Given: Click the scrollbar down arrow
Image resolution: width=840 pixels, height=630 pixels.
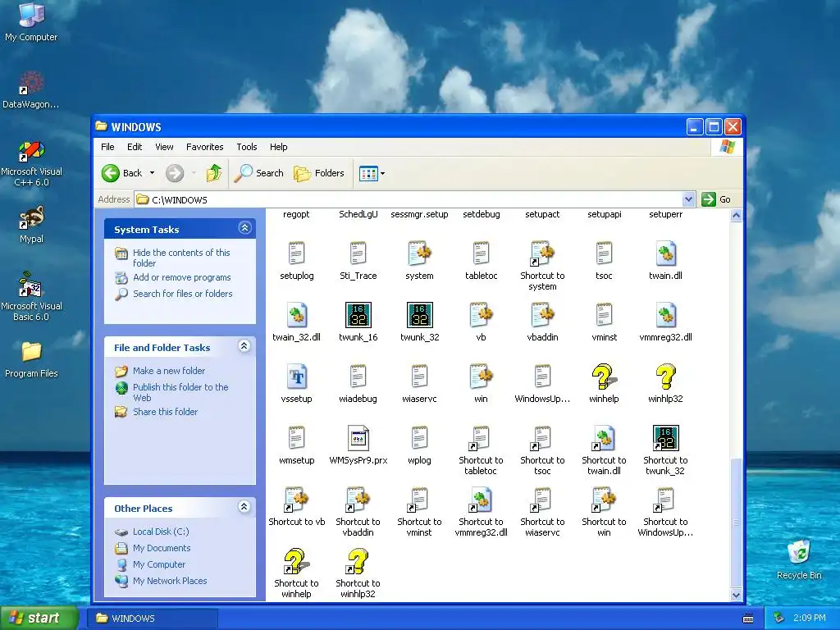Looking at the screenshot, I should pyautogui.click(x=736, y=595).
